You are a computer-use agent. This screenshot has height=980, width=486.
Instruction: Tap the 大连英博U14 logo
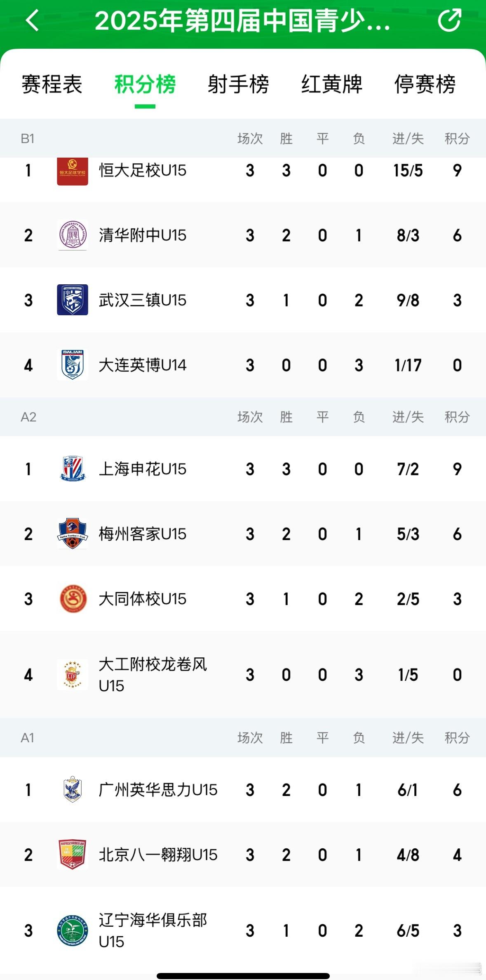click(x=73, y=365)
